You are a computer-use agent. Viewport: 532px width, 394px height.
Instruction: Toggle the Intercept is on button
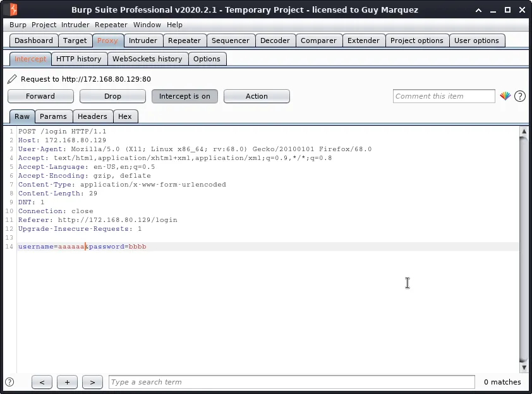(x=184, y=96)
